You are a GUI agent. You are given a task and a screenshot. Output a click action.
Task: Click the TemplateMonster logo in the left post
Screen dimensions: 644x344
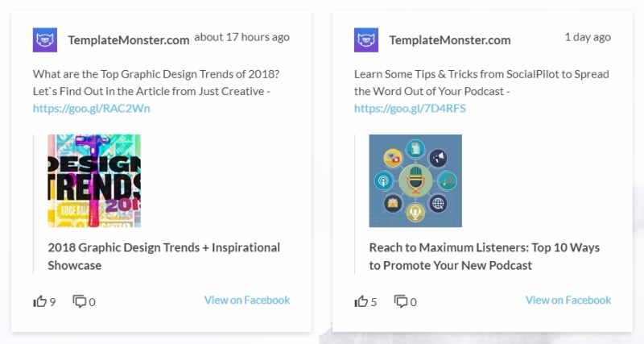pyautogui.click(x=45, y=39)
